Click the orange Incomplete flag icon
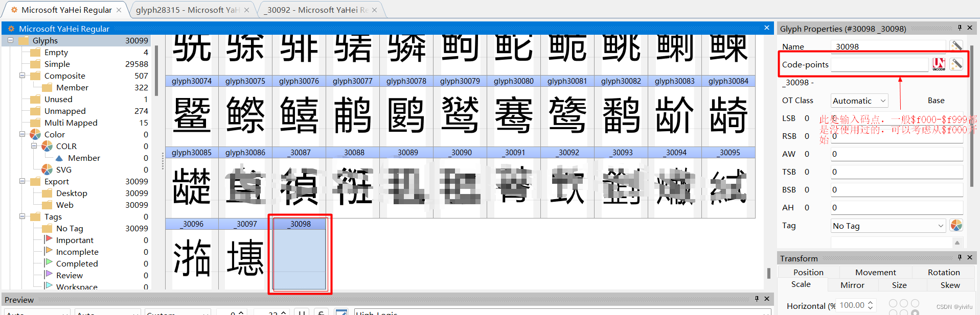Viewport: 980px width, 315px height. click(x=49, y=251)
